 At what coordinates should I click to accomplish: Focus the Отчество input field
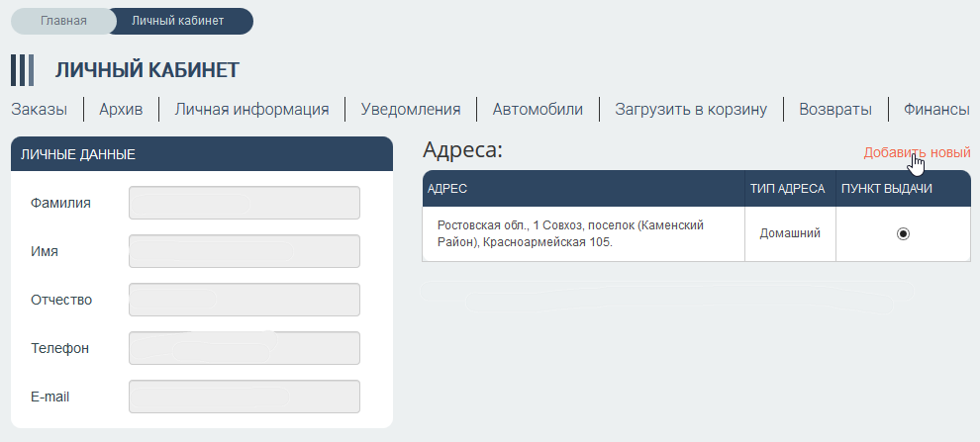[x=245, y=300]
